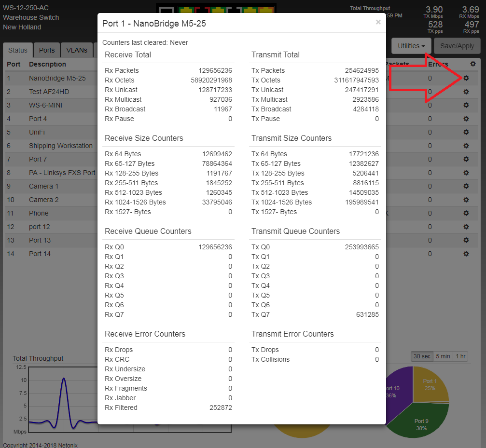Viewport: 486px width, 448px height.
Task: Open the Ports tab
Action: tap(47, 50)
